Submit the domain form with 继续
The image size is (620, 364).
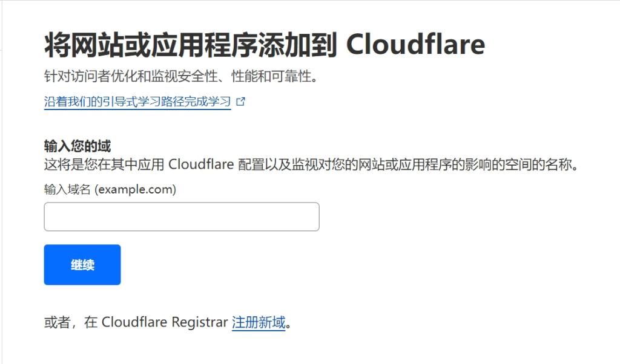pyautogui.click(x=82, y=264)
